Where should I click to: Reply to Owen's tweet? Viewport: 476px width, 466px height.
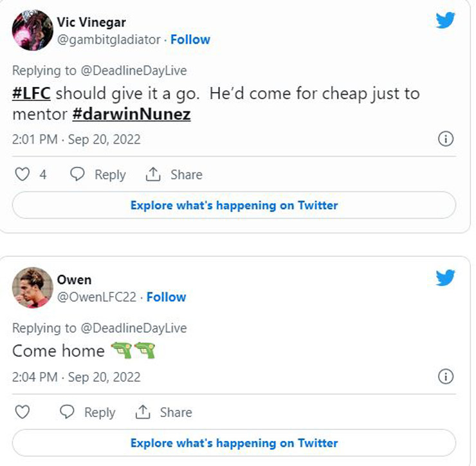click(x=88, y=412)
